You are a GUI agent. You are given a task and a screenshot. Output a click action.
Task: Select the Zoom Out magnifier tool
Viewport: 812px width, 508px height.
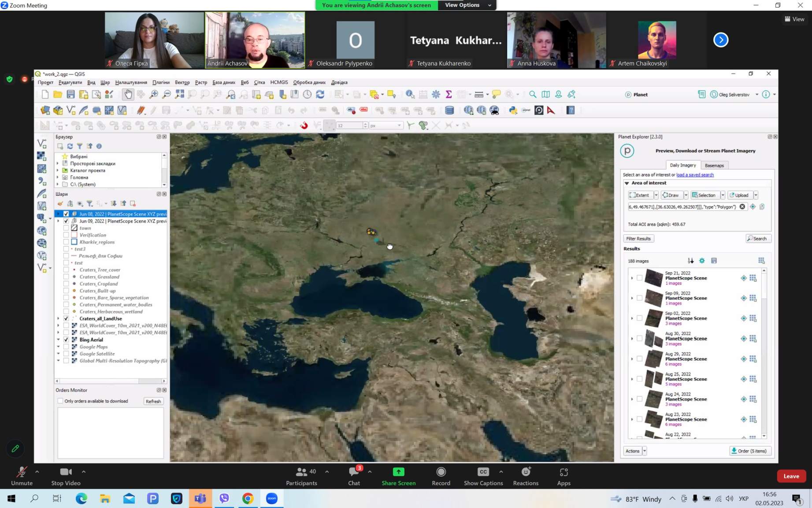pyautogui.click(x=167, y=94)
